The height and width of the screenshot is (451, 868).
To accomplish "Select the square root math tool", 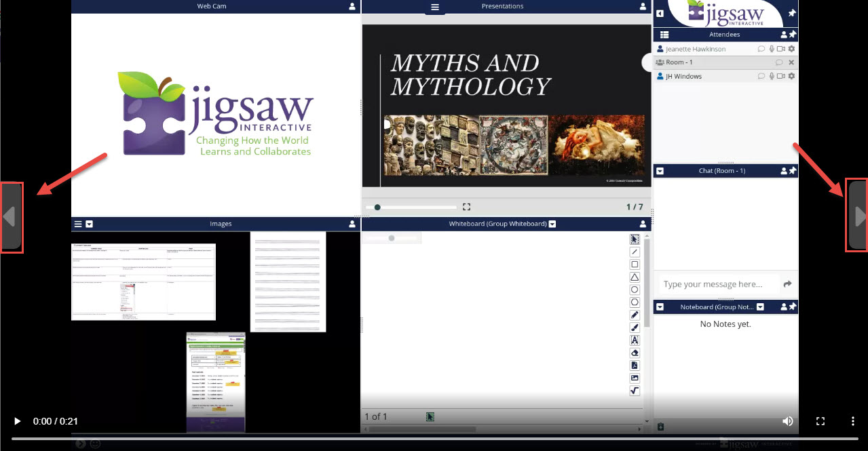I will 635,391.
